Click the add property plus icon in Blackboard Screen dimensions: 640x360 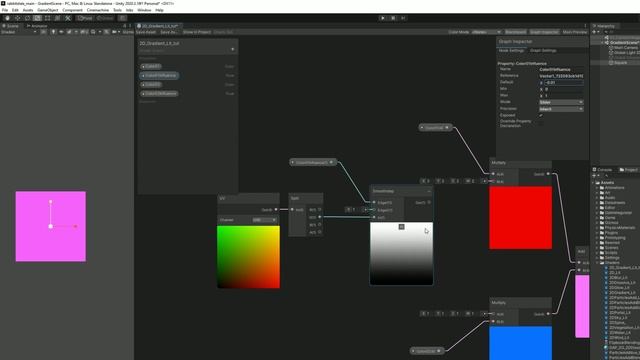233,49
